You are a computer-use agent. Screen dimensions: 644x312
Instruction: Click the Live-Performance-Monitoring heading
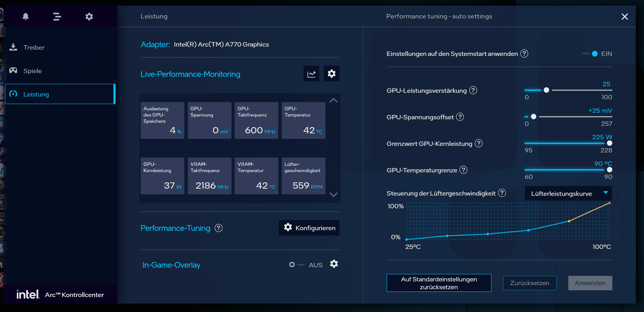(x=190, y=74)
